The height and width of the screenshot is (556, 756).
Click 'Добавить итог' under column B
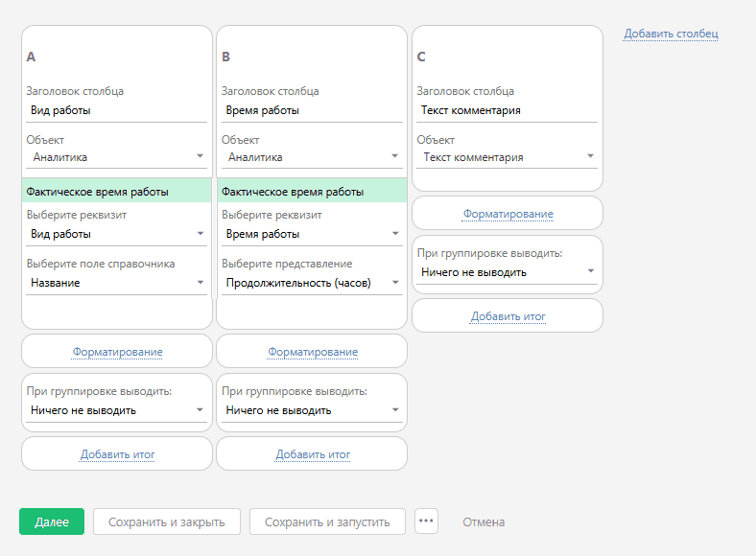point(313,454)
